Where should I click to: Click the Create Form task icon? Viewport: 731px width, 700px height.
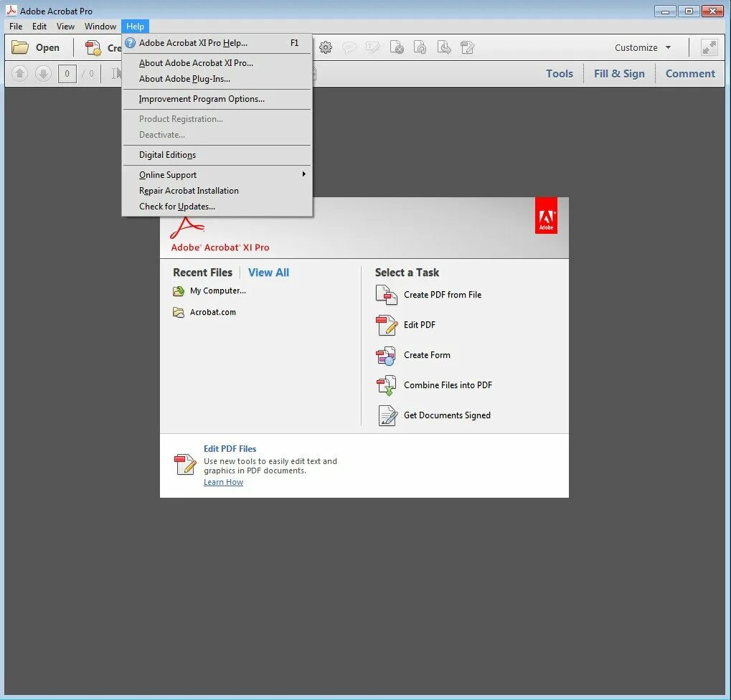(x=386, y=356)
